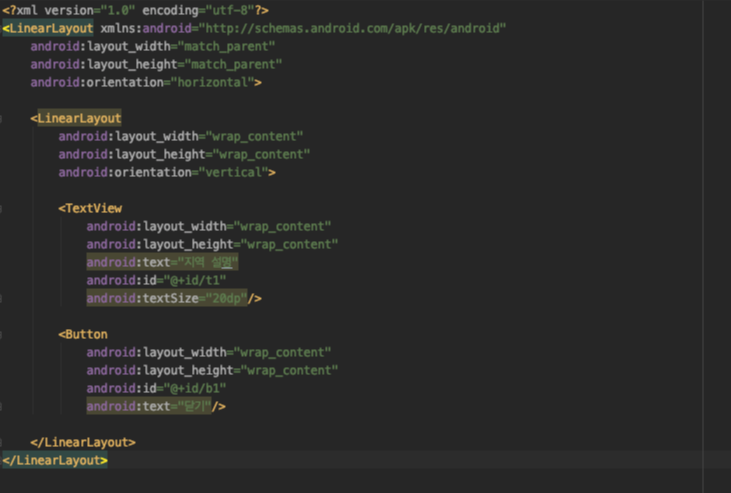
Task: Click the encoding="utf-8" attribute
Action: 200,10
